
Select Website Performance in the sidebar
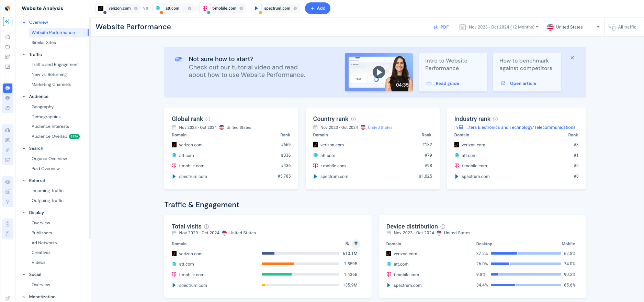[x=53, y=33]
